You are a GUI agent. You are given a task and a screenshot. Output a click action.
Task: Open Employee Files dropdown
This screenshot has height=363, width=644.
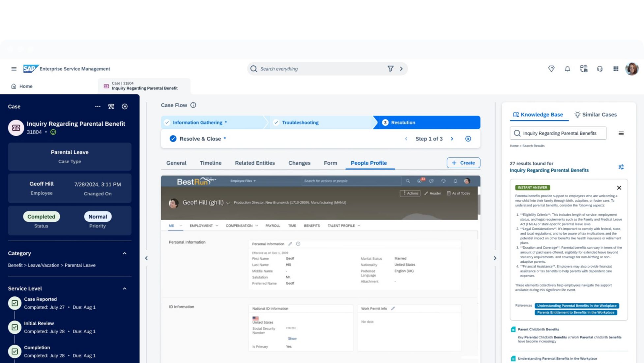243,181
